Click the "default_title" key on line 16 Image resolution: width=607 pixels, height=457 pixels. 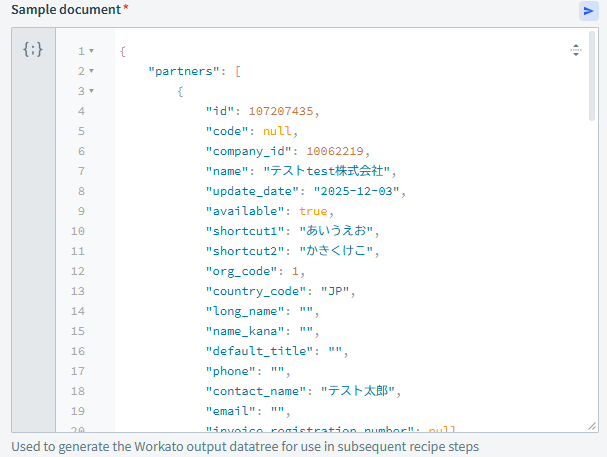(x=259, y=351)
